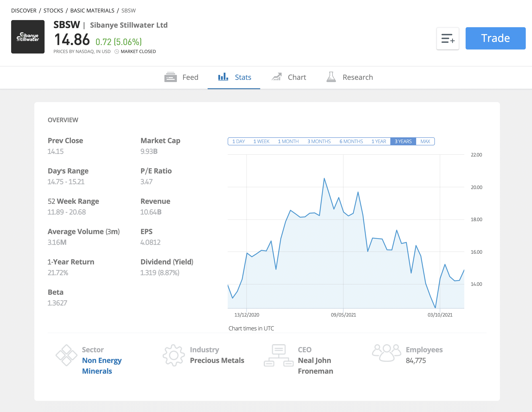This screenshot has height=412, width=532.
Task: Open the Research tab
Action: pos(350,77)
